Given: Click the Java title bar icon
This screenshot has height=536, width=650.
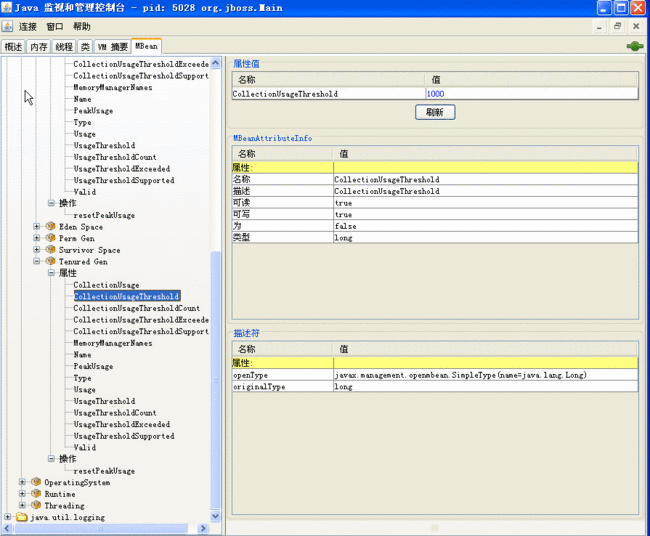Looking at the screenshot, I should coord(7,7).
